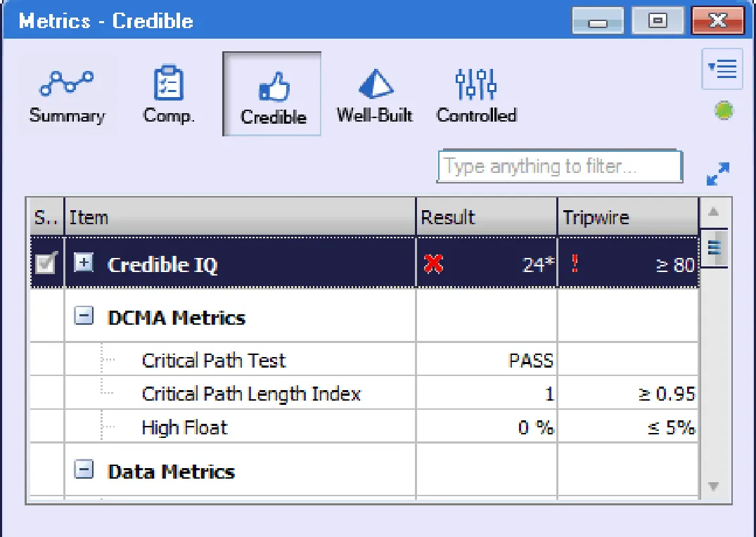Open the list options menu icon

click(722, 69)
